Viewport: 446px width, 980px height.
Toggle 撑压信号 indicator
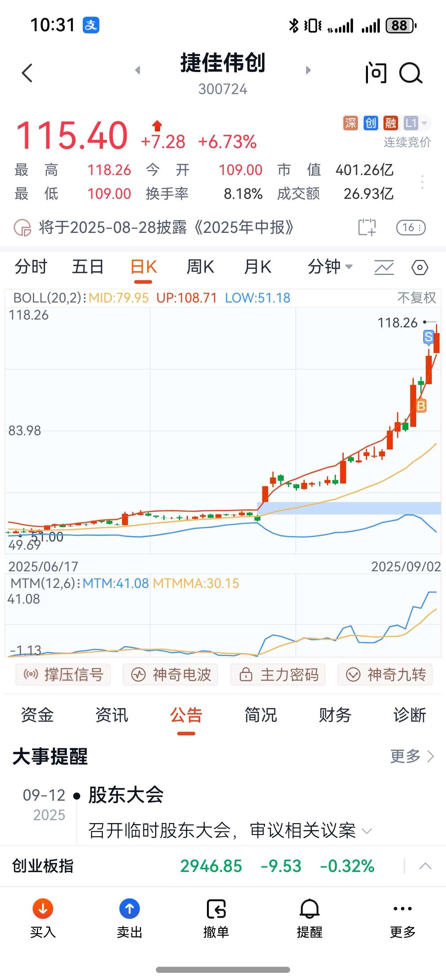tap(63, 675)
